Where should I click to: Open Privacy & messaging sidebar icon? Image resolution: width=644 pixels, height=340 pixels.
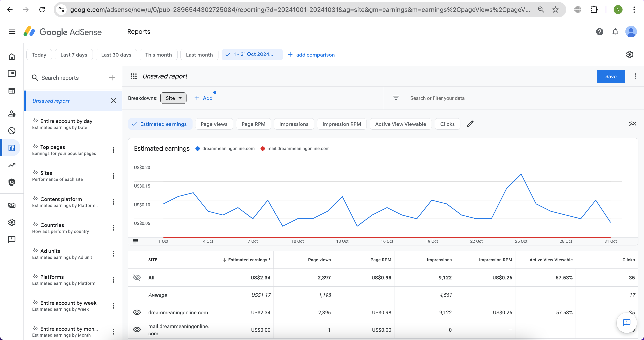(12, 114)
